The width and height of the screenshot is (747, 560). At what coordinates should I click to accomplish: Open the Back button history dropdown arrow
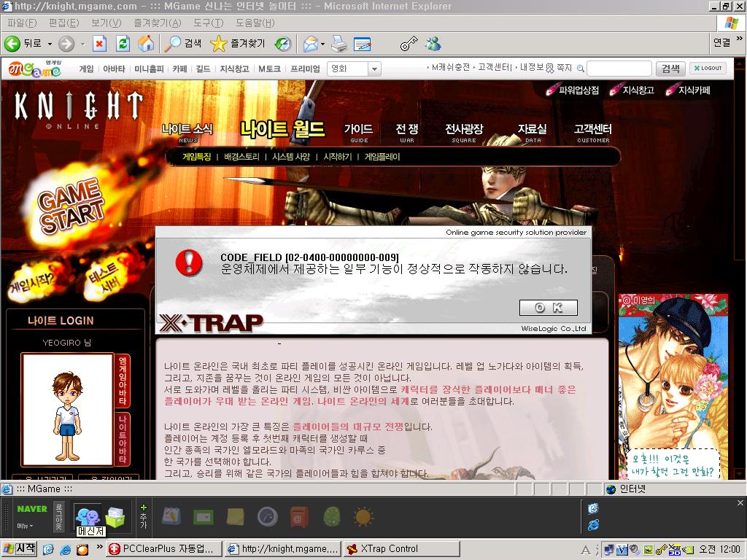(50, 44)
